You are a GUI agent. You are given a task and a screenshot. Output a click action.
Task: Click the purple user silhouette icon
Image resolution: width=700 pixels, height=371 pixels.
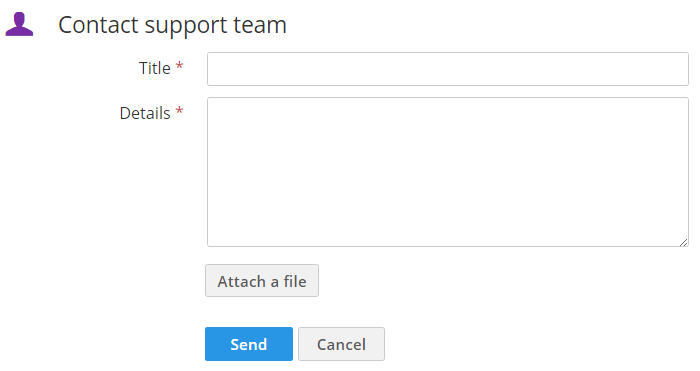click(x=19, y=24)
